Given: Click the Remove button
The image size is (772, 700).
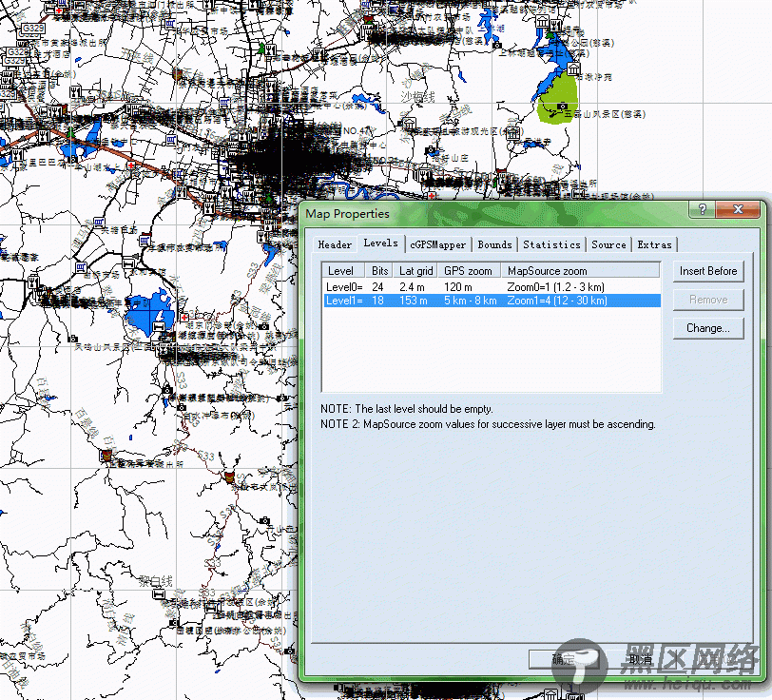Looking at the screenshot, I should pyautogui.click(x=708, y=300).
